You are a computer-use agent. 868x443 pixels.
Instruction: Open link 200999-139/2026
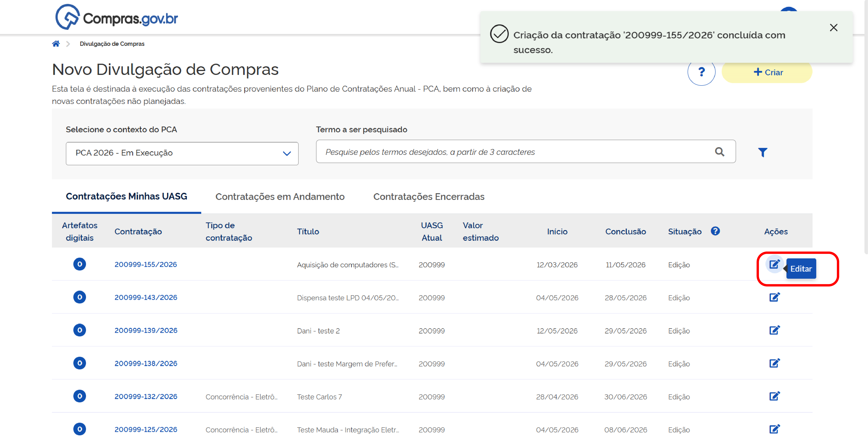146,331
